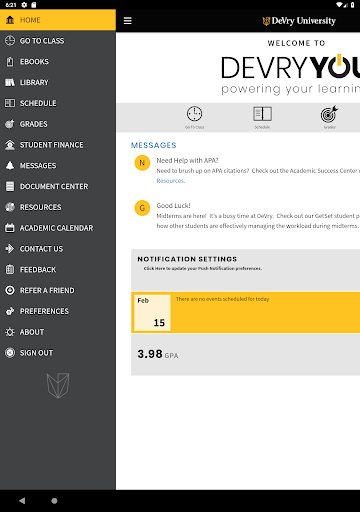
Task: Click the Preferences icon in sidebar
Action: coord(10,311)
